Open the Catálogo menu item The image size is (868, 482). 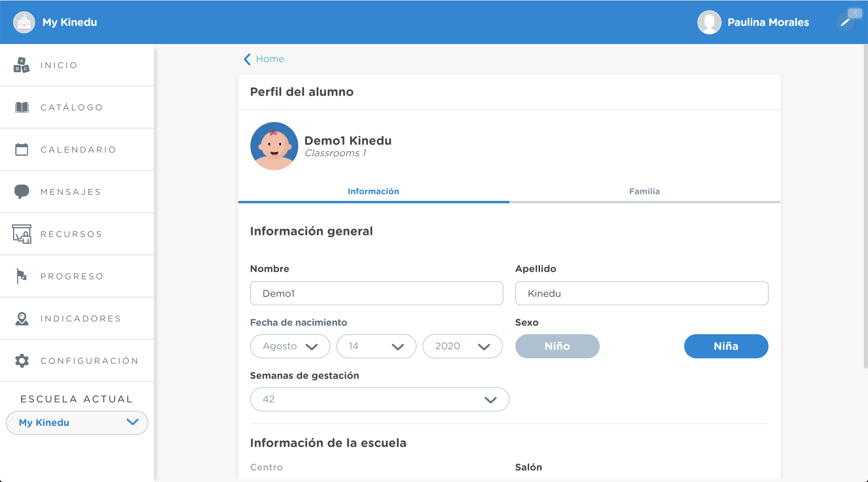(x=77, y=107)
